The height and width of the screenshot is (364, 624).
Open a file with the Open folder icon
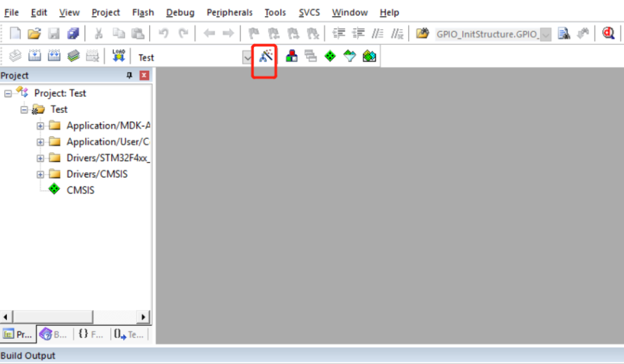34,33
